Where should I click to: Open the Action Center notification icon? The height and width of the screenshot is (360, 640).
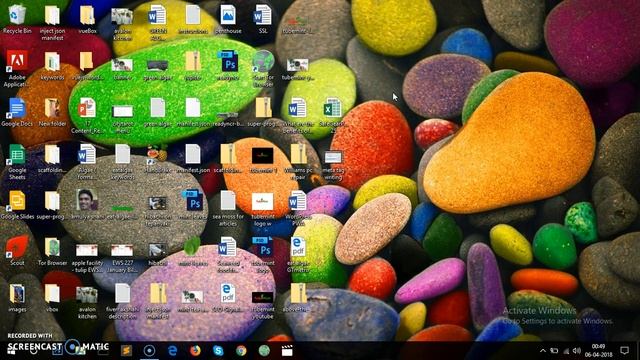pos(624,351)
